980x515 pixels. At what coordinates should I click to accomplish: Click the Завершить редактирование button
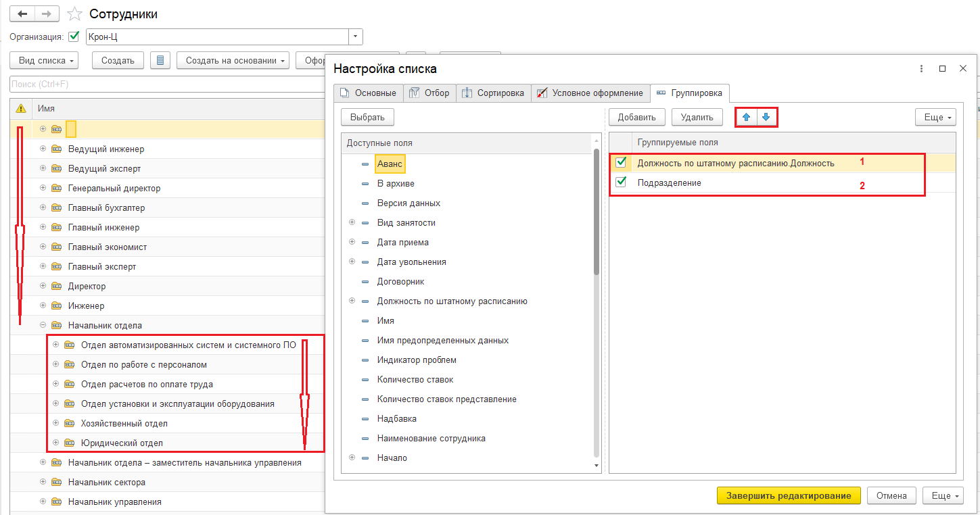(x=788, y=495)
